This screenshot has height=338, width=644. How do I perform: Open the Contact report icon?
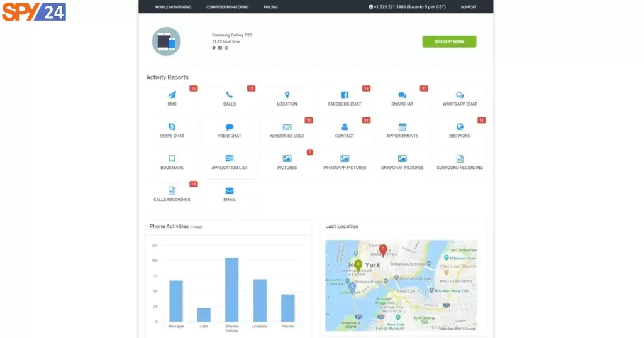point(345,127)
